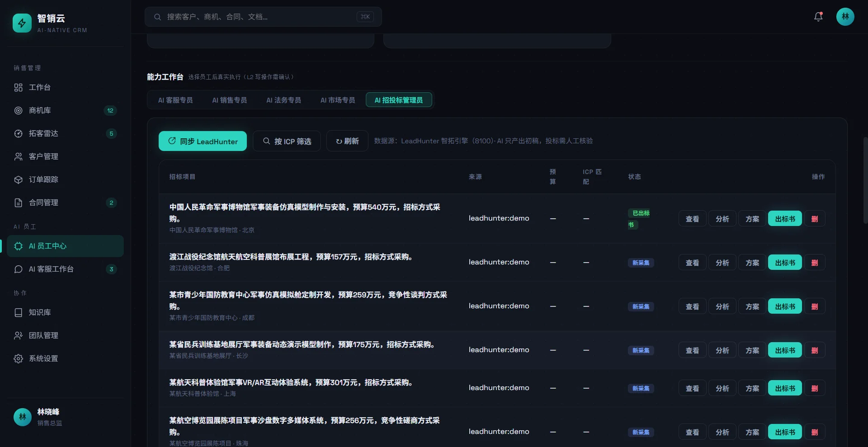
Task: Open 商机库 in the sidebar
Action: pos(65,110)
